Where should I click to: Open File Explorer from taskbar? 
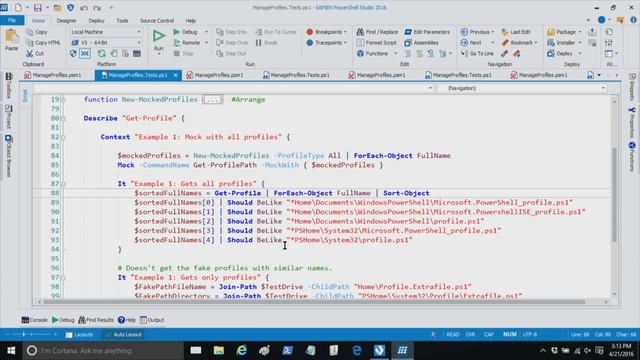[219, 351]
